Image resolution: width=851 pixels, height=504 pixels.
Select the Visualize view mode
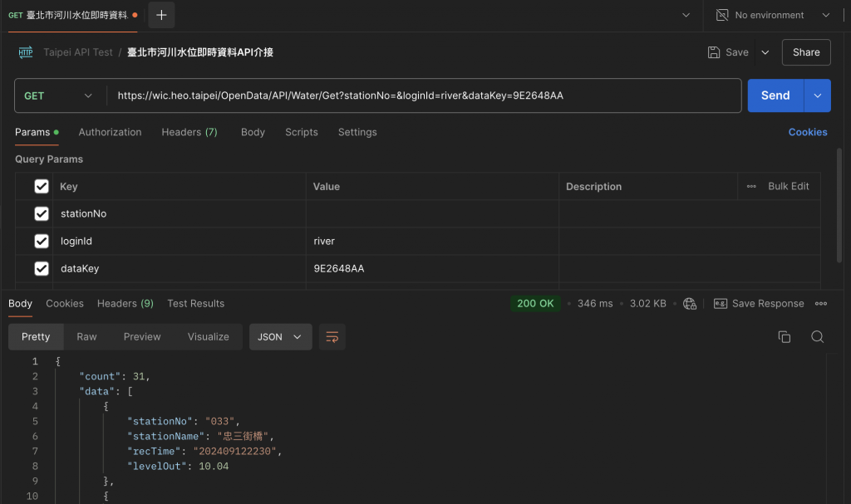[209, 337]
